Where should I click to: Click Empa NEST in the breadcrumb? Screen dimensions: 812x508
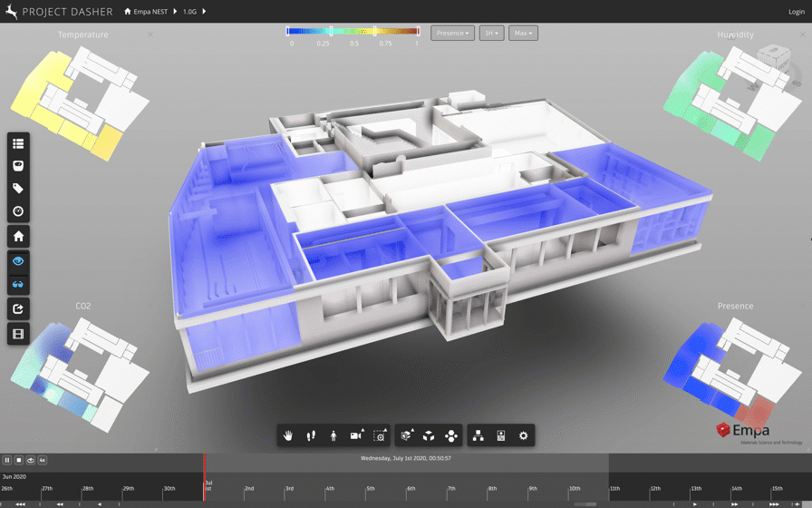click(150, 12)
